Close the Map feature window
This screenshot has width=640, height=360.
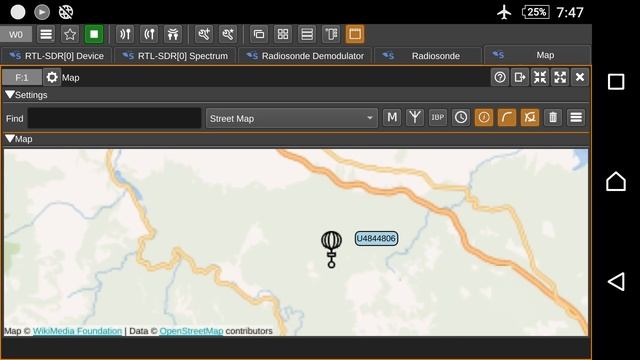(580, 77)
